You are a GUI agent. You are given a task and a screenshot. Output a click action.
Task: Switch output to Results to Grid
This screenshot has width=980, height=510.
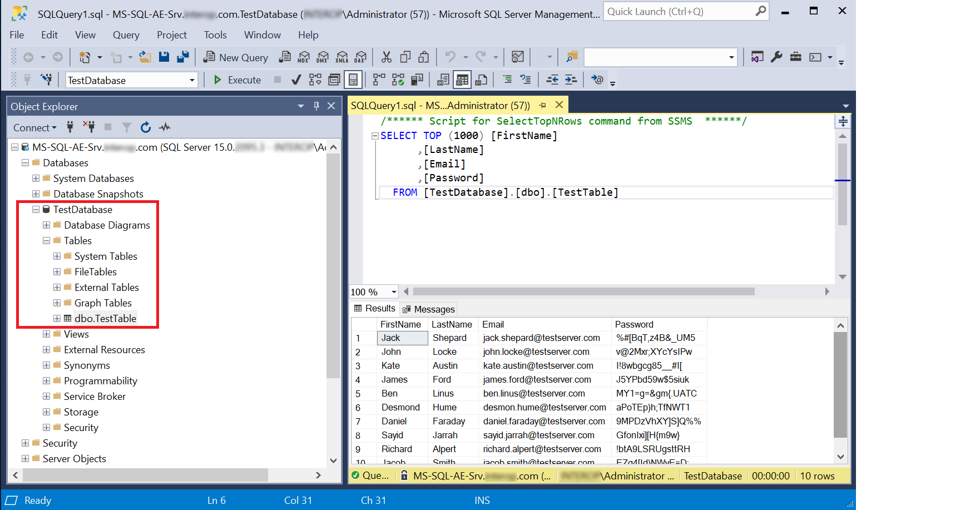pos(462,80)
